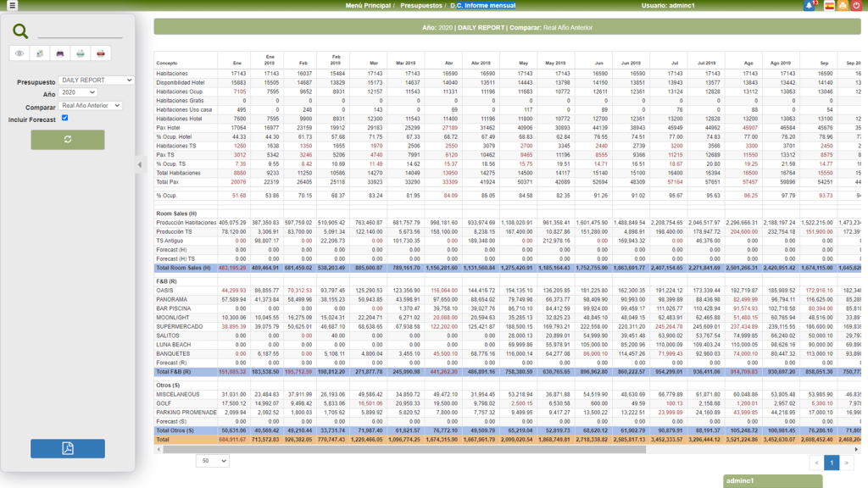Viewport: 868px width, 488px height.
Task: Click the LUNA BEACH row label
Action: (x=173, y=345)
